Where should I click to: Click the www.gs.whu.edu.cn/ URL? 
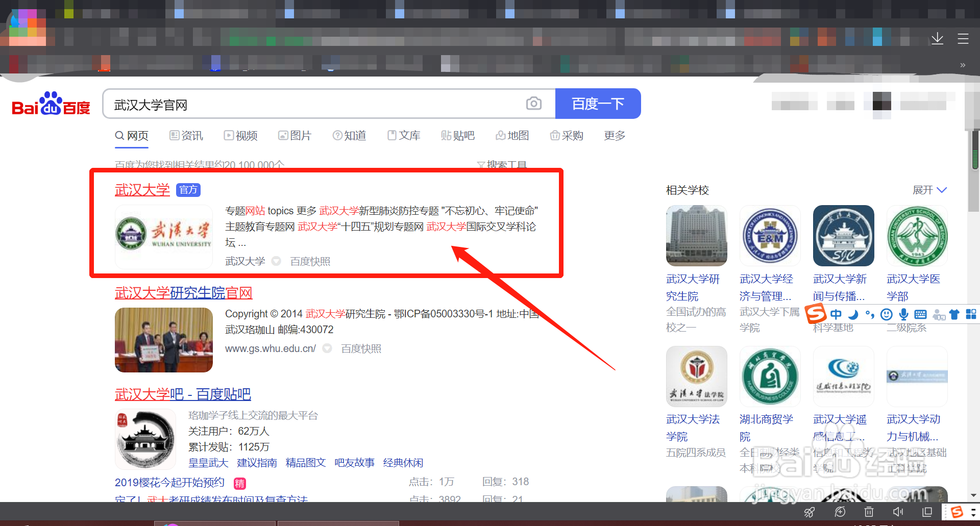click(271, 348)
